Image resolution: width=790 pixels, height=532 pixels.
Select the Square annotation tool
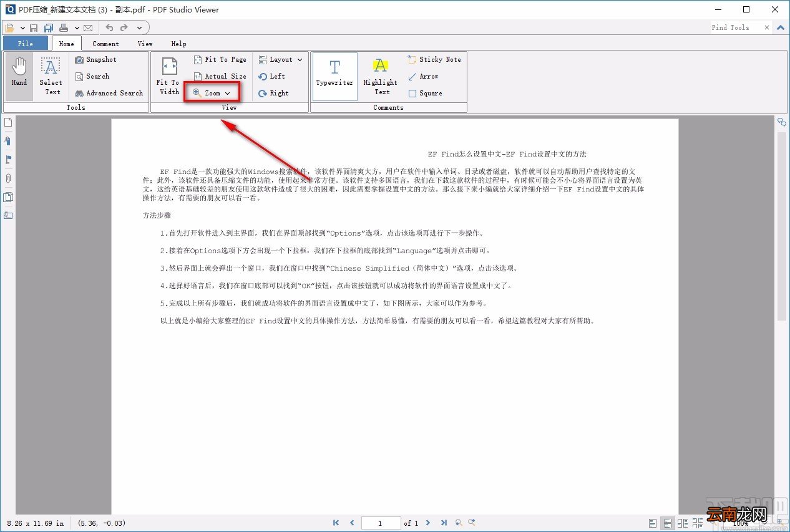tap(426, 93)
